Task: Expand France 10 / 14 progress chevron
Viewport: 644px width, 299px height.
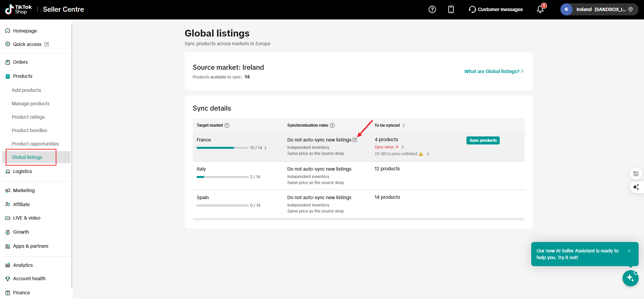Action: point(265,148)
